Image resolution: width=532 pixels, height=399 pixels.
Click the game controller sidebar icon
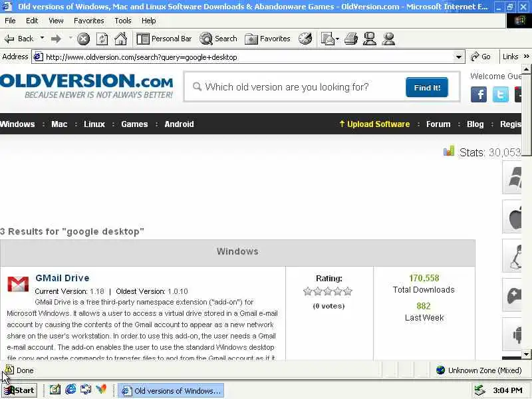pyautogui.click(x=512, y=295)
